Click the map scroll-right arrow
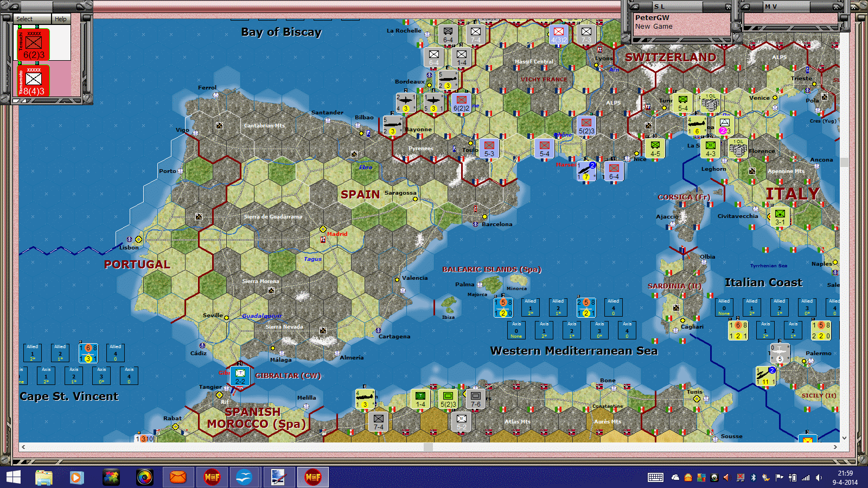 (x=835, y=447)
